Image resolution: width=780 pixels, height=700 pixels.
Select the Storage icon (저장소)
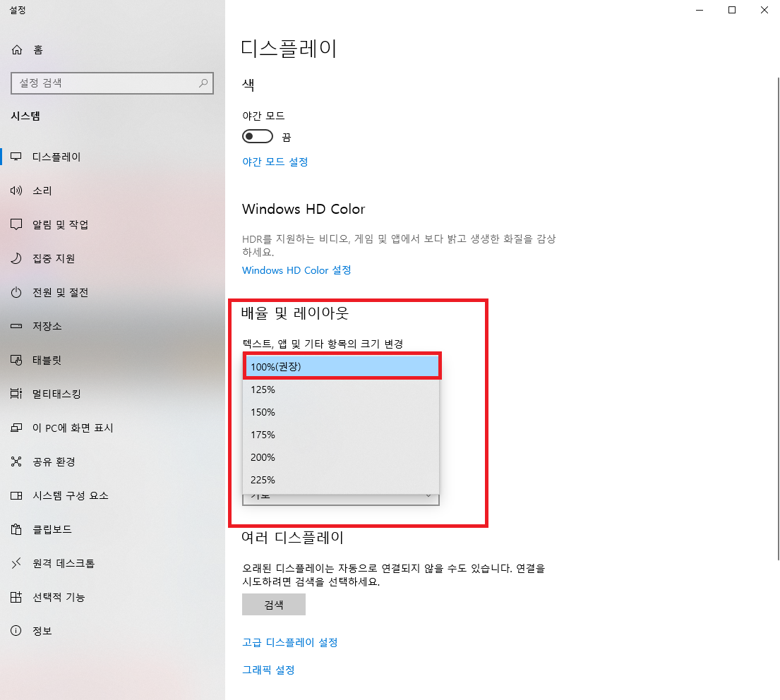click(17, 326)
